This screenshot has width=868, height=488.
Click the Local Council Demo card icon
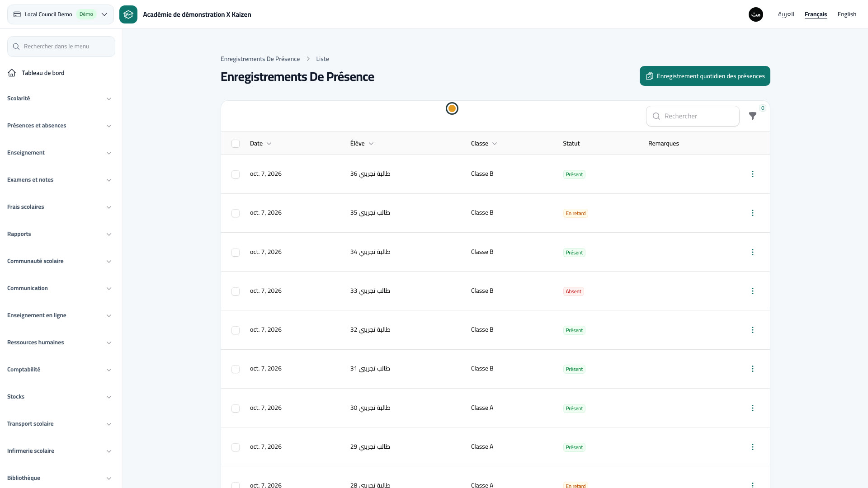(17, 14)
